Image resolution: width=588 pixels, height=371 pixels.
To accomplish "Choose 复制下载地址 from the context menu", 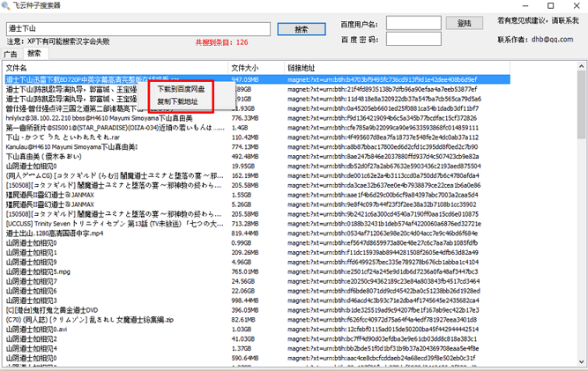I will 177,101.
